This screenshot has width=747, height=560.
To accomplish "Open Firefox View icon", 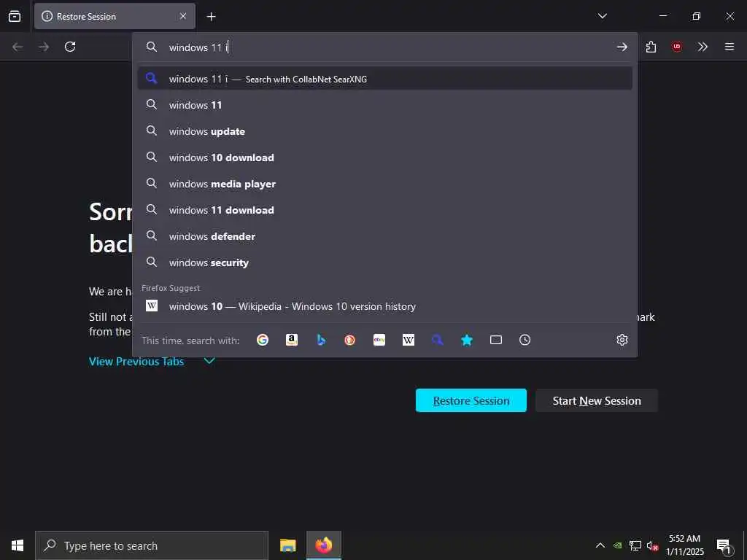I will 15,16.
